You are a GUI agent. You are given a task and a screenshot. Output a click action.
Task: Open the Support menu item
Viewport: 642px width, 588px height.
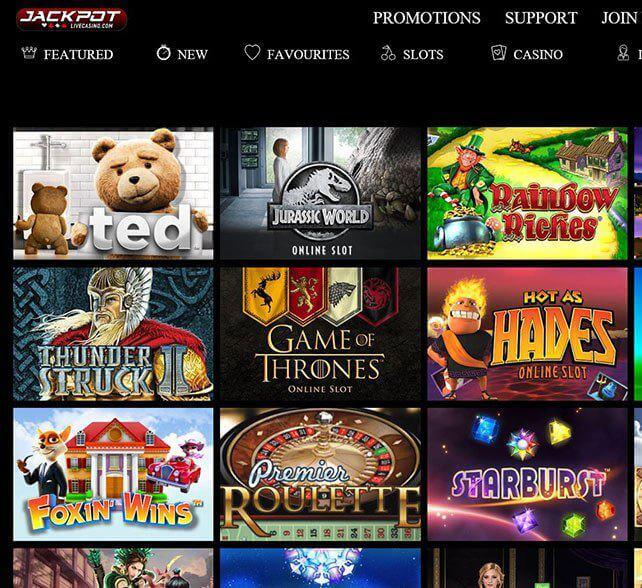tap(541, 18)
